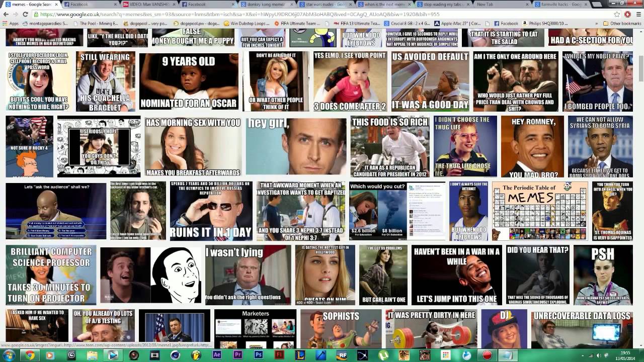Image resolution: width=644 pixels, height=362 pixels.
Task: Open the 9 YEARS OLD Oscar meme
Action: tap(189, 82)
